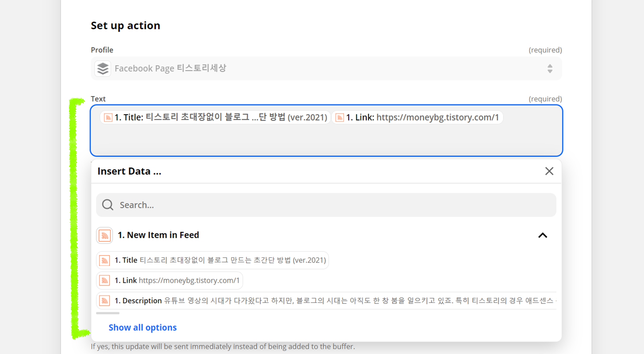Click the Set up action heading

tap(125, 26)
